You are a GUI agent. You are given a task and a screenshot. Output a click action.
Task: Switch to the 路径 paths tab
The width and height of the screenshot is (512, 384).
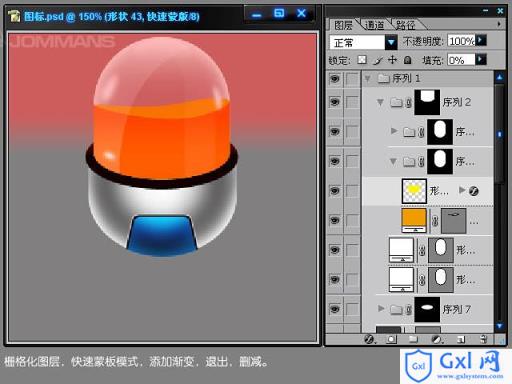click(405, 25)
